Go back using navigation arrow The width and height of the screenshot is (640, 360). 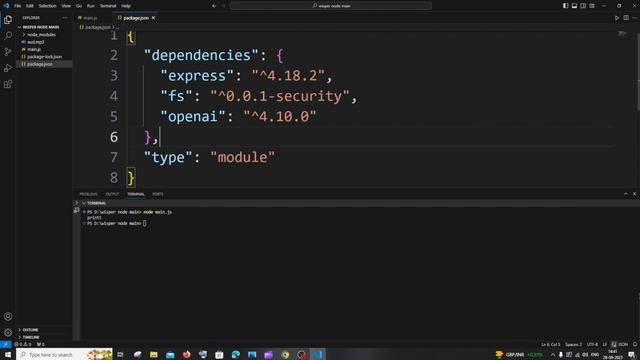click(214, 6)
